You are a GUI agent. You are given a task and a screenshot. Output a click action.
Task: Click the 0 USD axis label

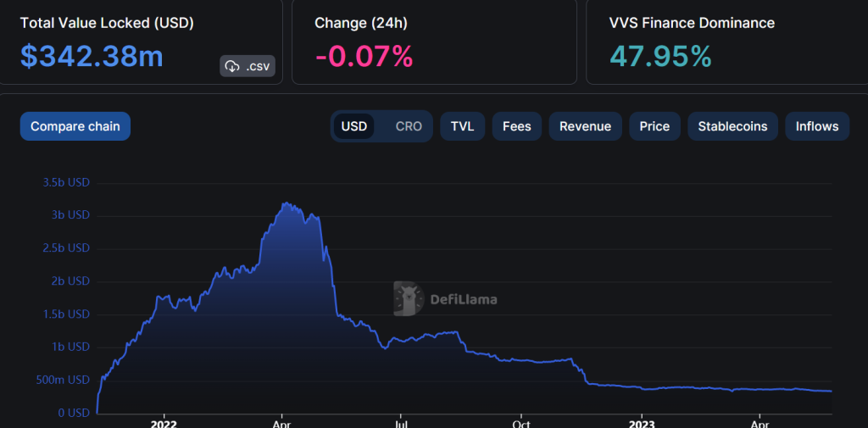click(74, 413)
